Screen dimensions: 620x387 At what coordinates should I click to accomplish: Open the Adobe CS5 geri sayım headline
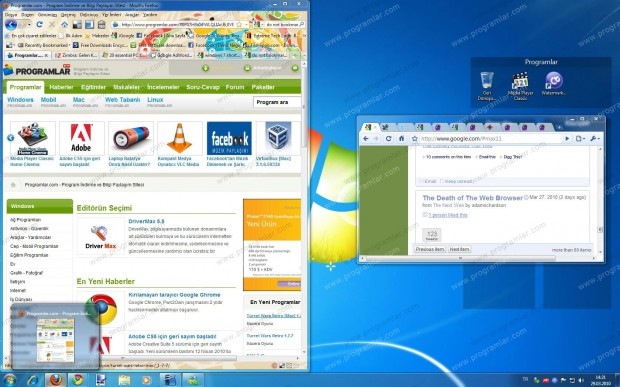(172, 336)
